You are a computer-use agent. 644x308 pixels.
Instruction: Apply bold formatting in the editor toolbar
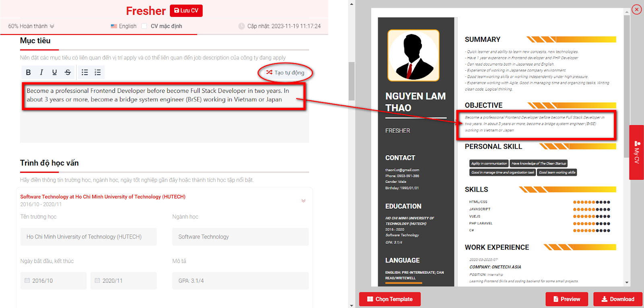28,72
